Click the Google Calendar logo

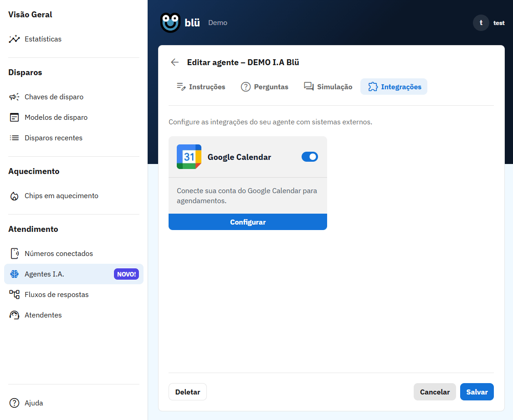tap(189, 157)
